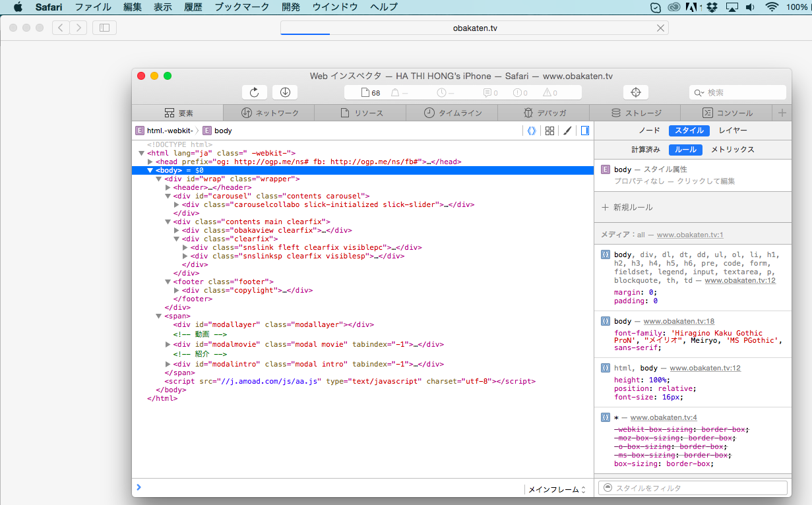
Task: Expand the head prefix node
Action: pos(150,162)
